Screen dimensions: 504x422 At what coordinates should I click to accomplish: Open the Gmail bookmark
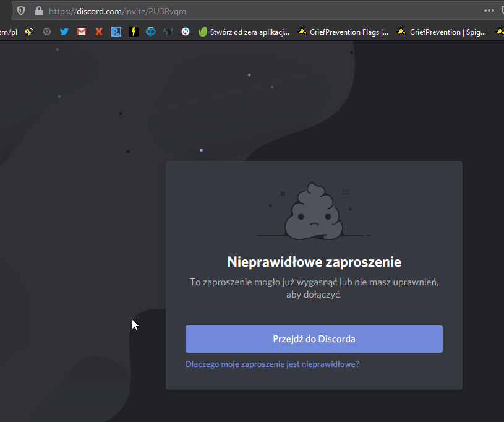[81, 32]
